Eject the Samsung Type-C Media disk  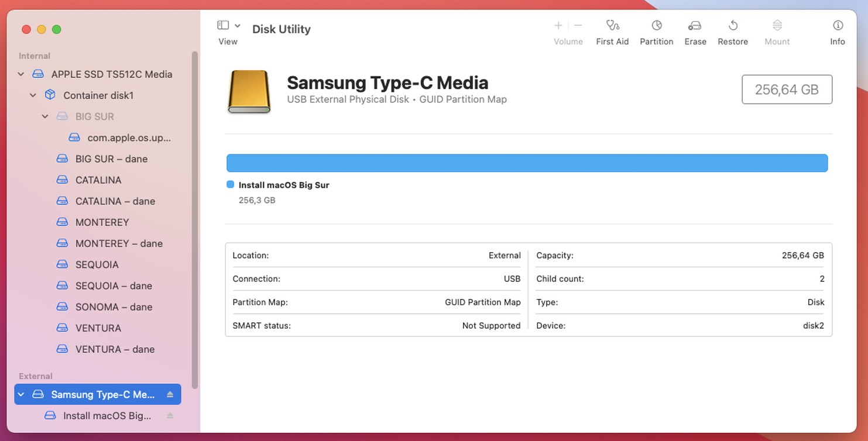(170, 395)
